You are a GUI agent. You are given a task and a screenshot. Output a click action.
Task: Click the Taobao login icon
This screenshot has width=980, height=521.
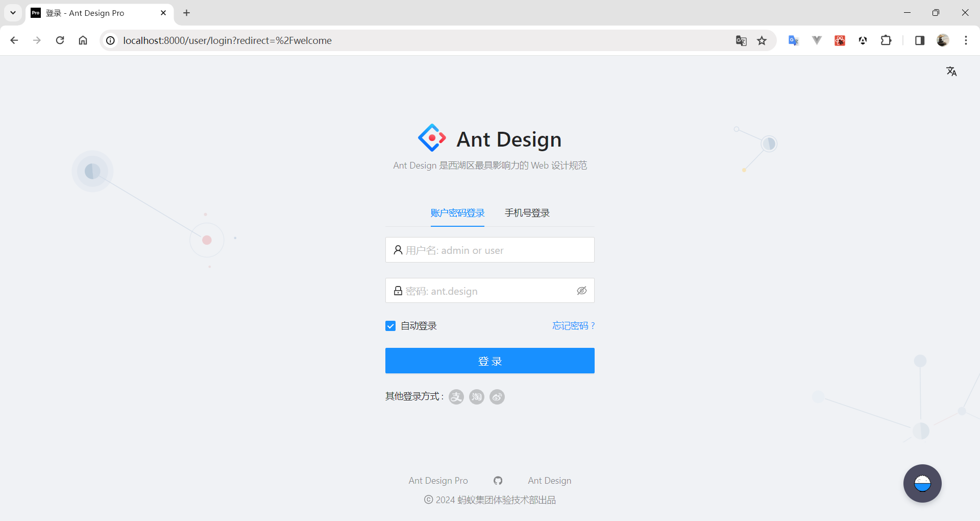476,397
